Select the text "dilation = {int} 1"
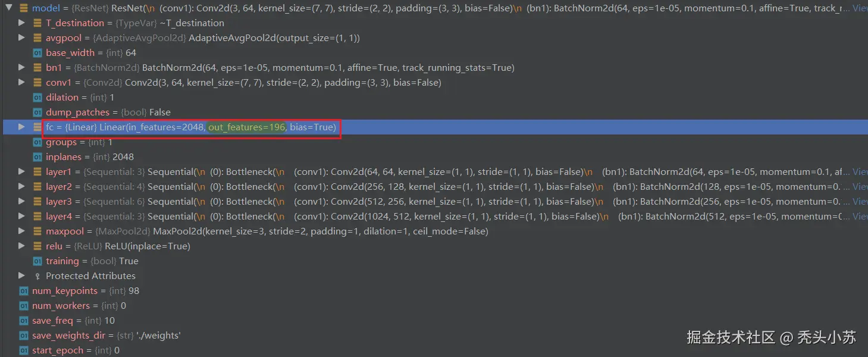The image size is (868, 357). 80,98
